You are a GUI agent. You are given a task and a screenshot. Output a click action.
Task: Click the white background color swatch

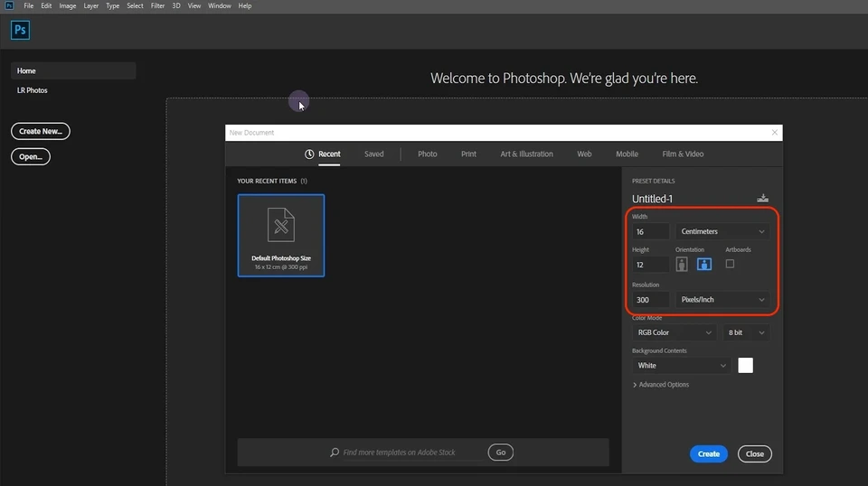[x=745, y=366]
